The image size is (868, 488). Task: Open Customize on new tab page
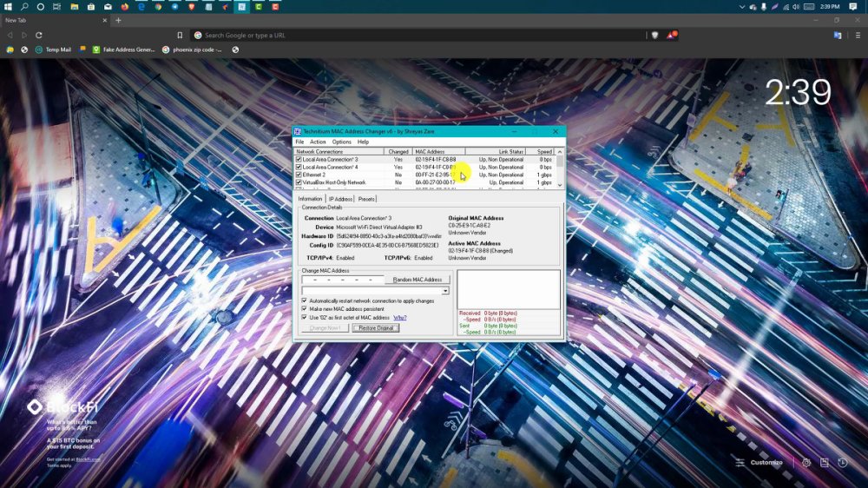pos(759,463)
